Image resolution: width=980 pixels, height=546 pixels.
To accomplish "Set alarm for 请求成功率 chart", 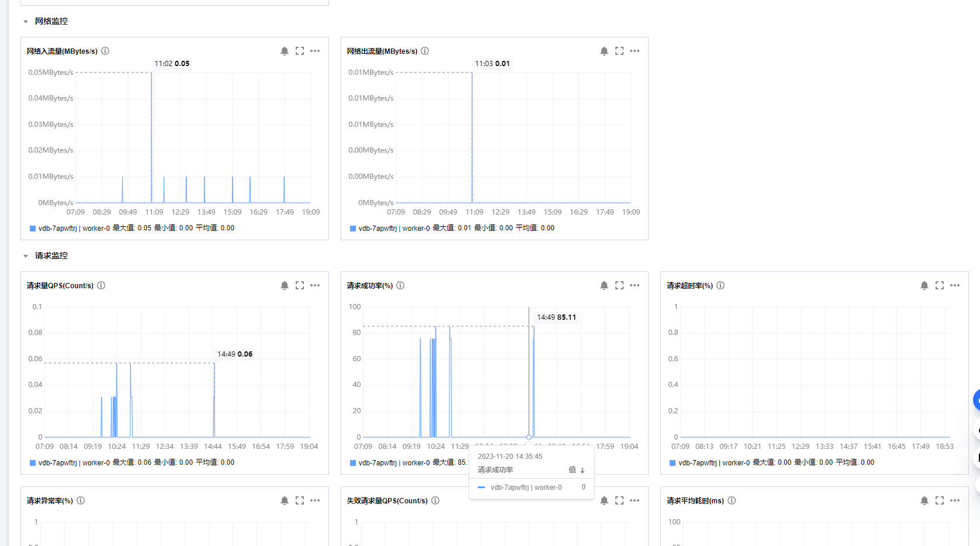I will (604, 285).
